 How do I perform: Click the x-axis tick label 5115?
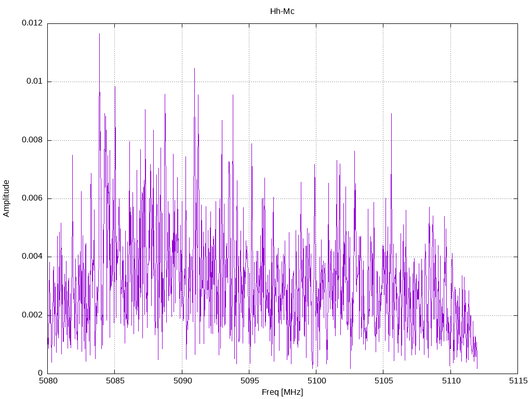pos(518,381)
